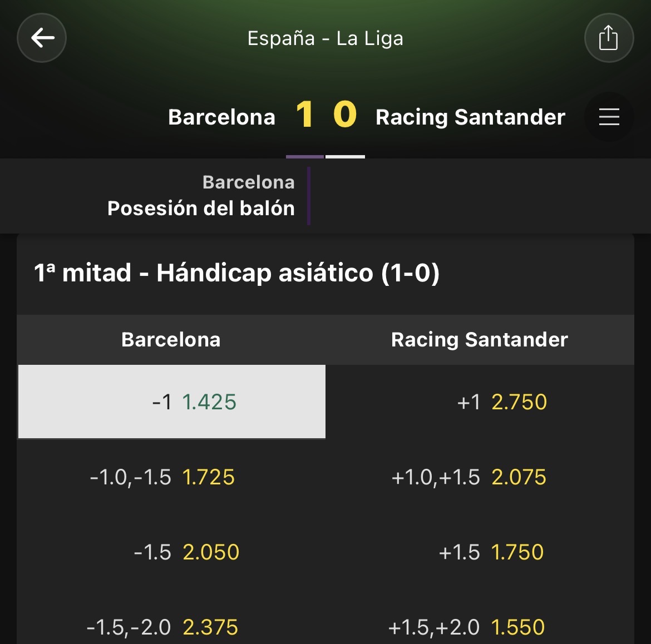Select the purple indicator tab under score 1
The image size is (651, 644).
(305, 156)
